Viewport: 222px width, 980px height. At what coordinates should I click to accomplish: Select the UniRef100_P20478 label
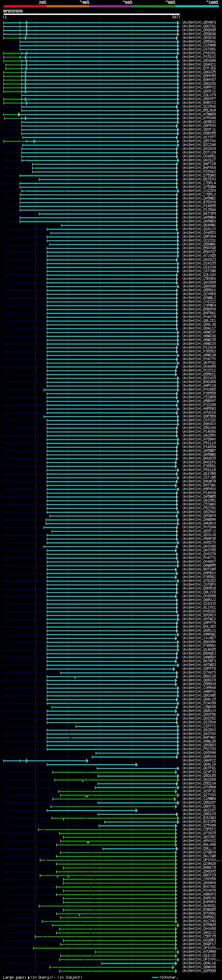199,891
